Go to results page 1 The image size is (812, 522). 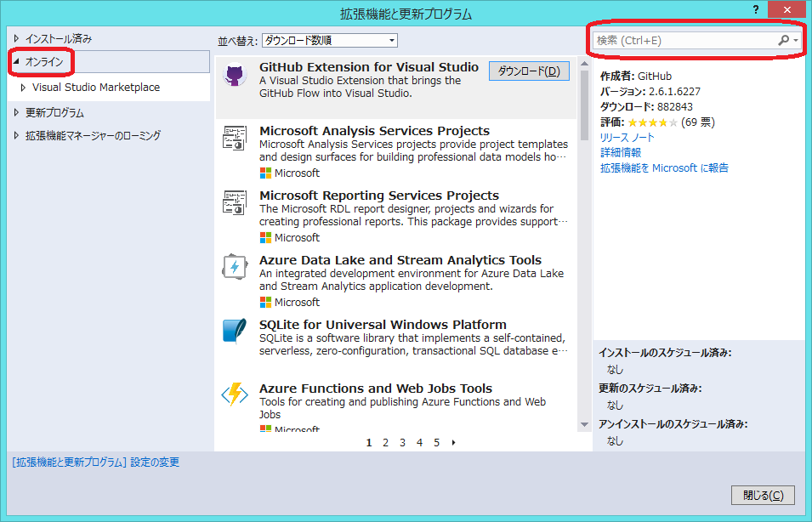(x=369, y=443)
